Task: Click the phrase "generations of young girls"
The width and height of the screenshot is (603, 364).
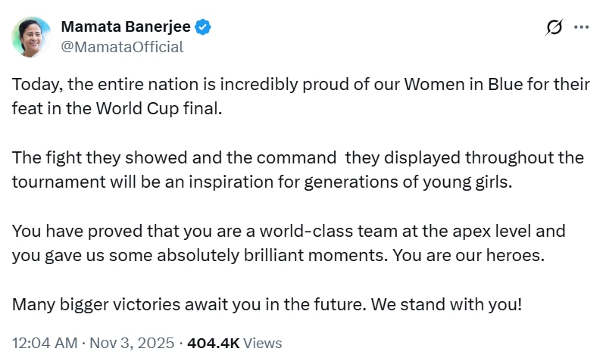Action: 421,182
